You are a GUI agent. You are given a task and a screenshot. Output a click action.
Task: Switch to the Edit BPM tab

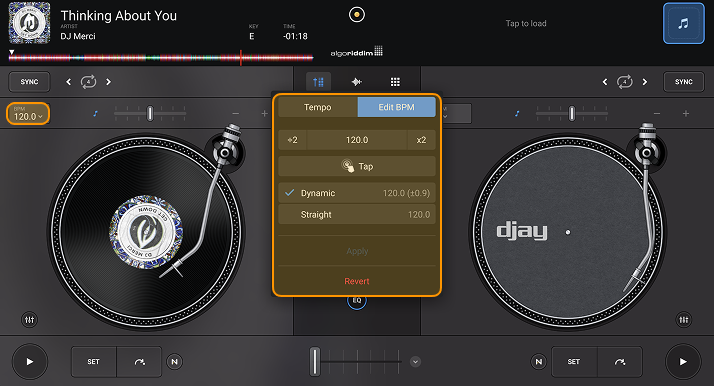click(397, 107)
